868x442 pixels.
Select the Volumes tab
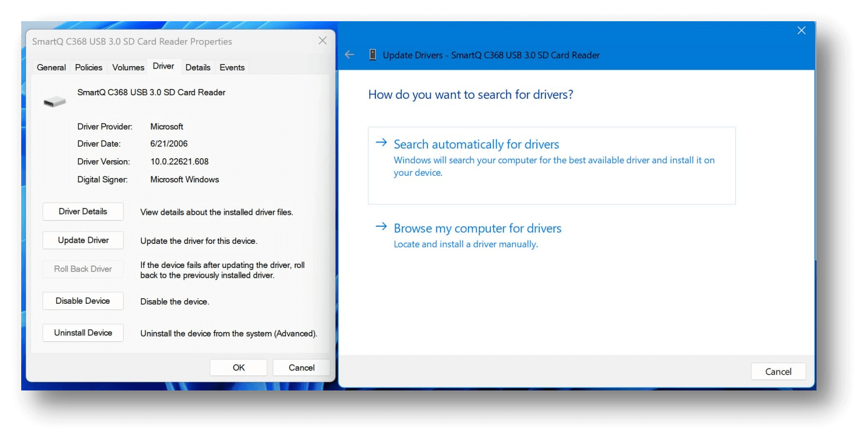click(128, 67)
